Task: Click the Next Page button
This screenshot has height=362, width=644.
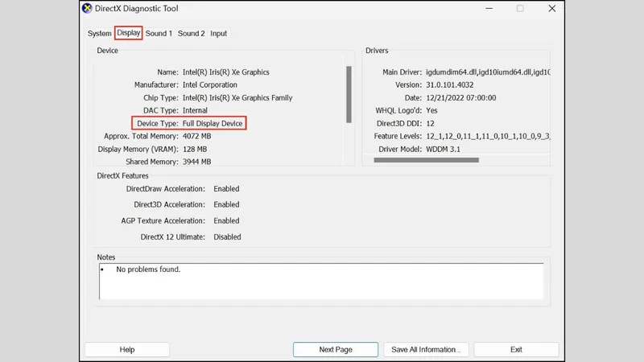Action: (x=336, y=349)
